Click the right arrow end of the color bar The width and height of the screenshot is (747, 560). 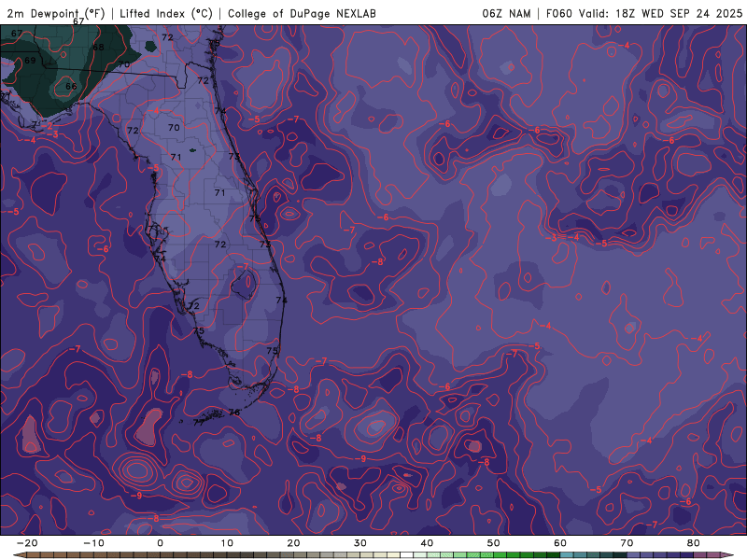pyautogui.click(x=727, y=555)
